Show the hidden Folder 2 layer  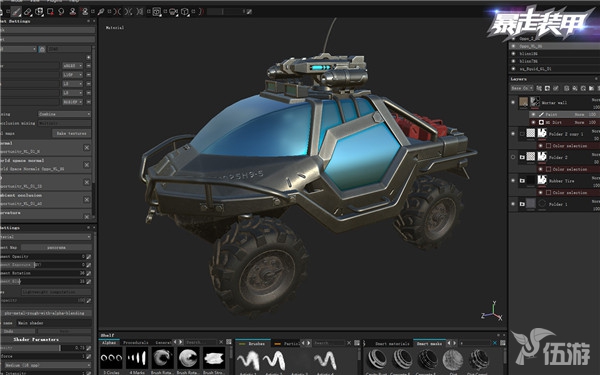pyautogui.click(x=513, y=157)
